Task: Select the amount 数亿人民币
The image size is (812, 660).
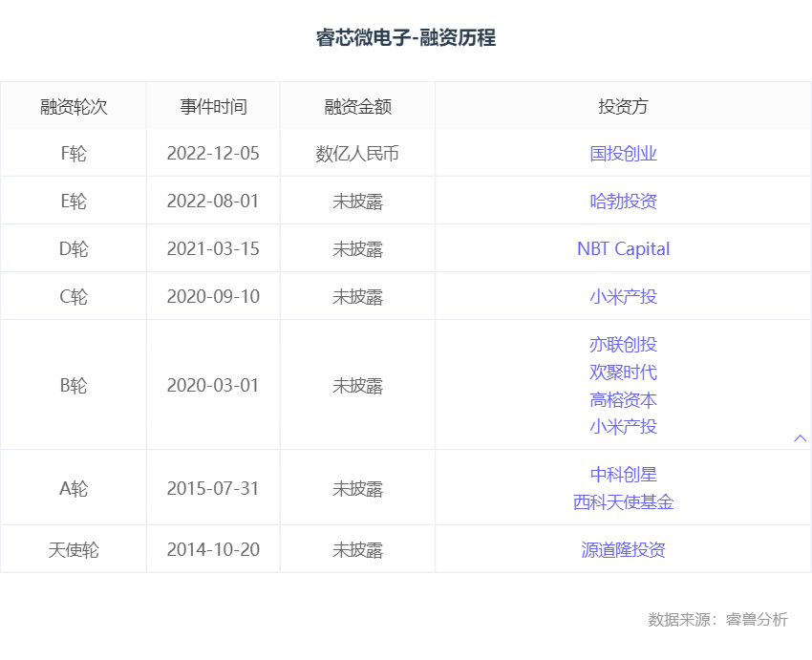Action: pos(358,154)
